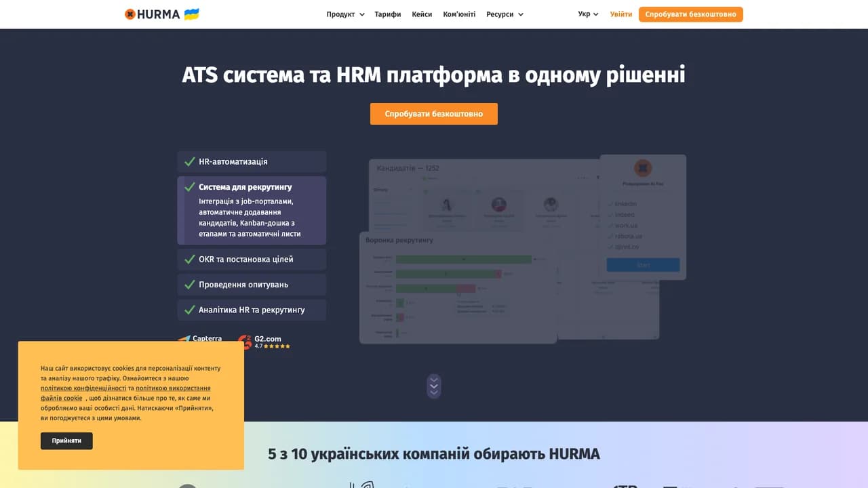Click the G2.com logo icon
The image size is (868, 488).
click(245, 342)
